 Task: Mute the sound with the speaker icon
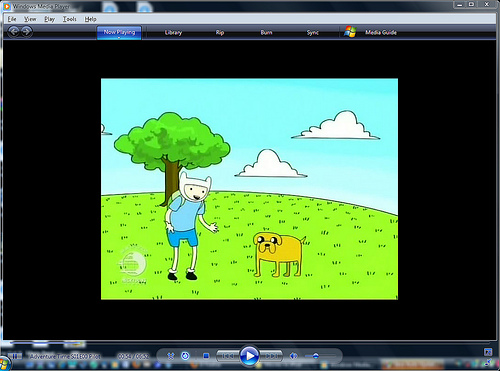pyautogui.click(x=294, y=356)
